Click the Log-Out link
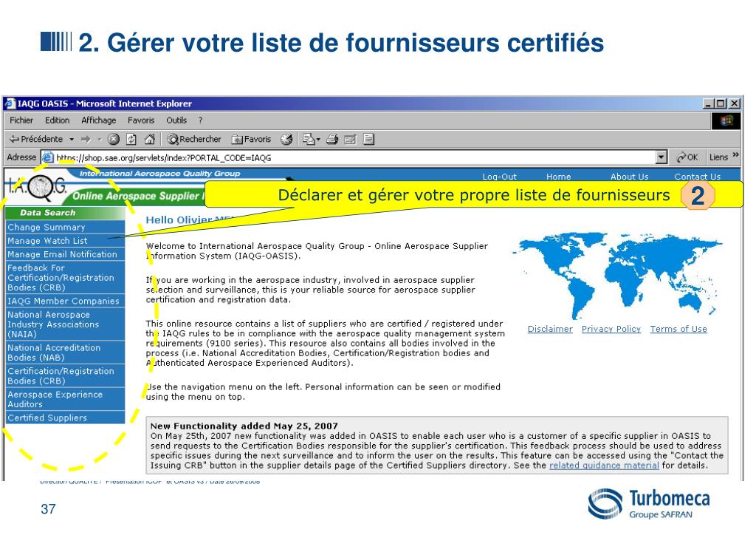This screenshot has width=756, height=535. pos(499,177)
